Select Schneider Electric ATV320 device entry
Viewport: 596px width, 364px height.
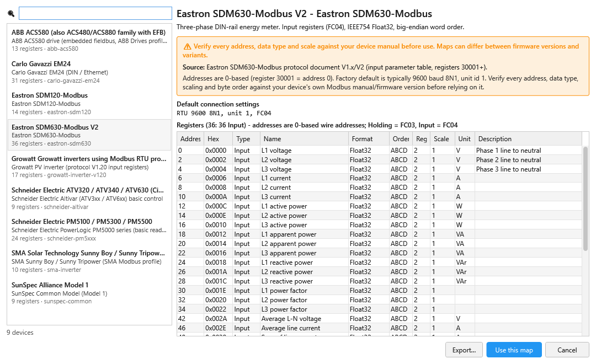click(x=89, y=198)
